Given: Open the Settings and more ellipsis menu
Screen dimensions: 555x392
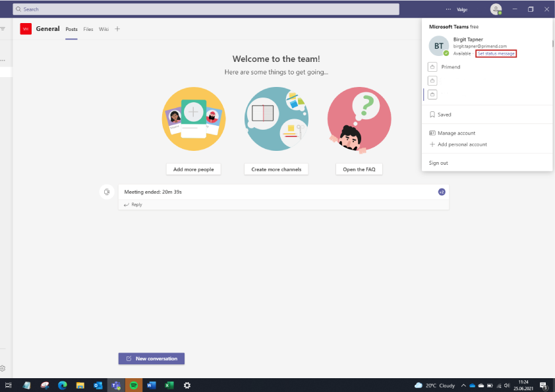Looking at the screenshot, I should (448, 9).
